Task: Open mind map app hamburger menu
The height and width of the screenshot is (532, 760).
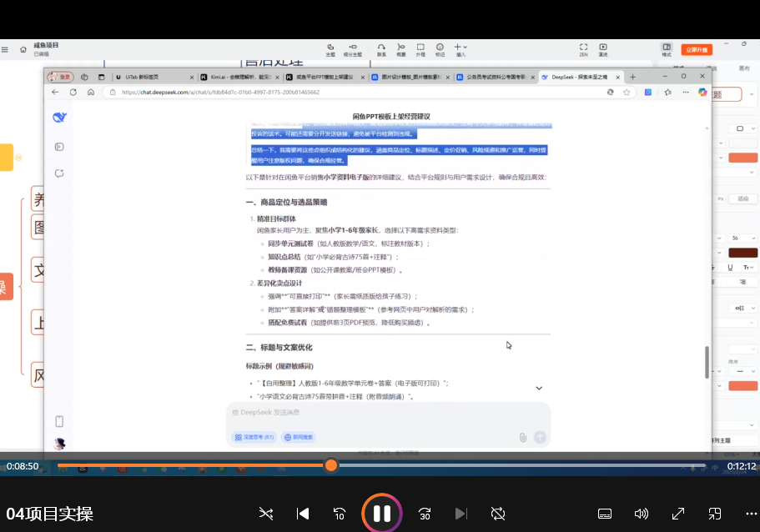Action: tap(5, 49)
